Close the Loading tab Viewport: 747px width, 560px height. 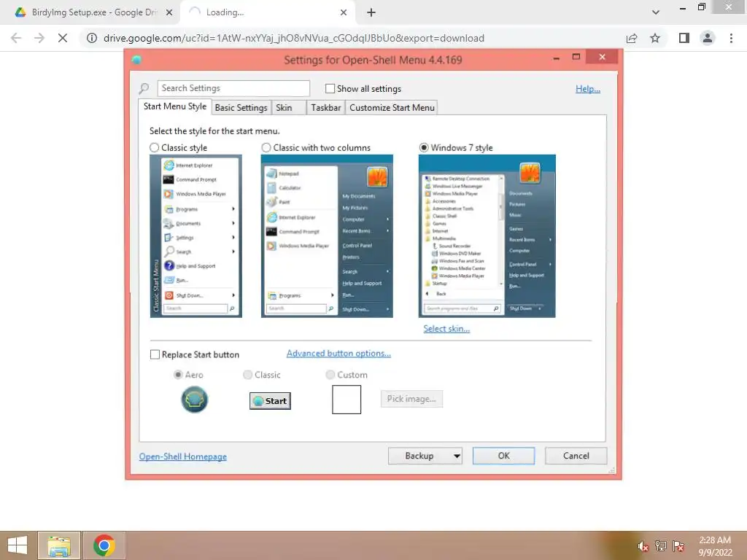[344, 12]
